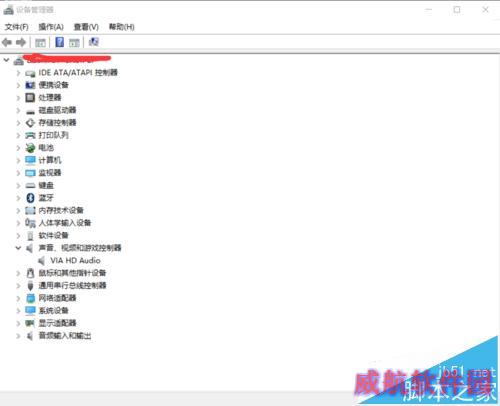
Task: Expand the 电池 category
Action: click(18, 148)
